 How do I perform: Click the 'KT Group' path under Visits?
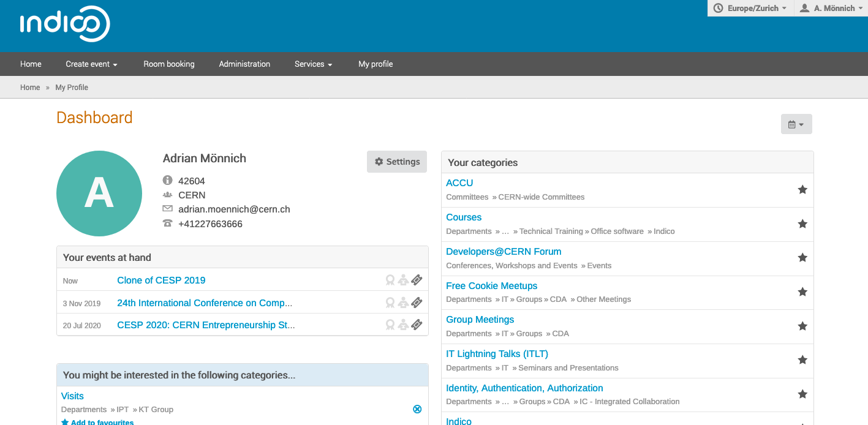click(156, 410)
